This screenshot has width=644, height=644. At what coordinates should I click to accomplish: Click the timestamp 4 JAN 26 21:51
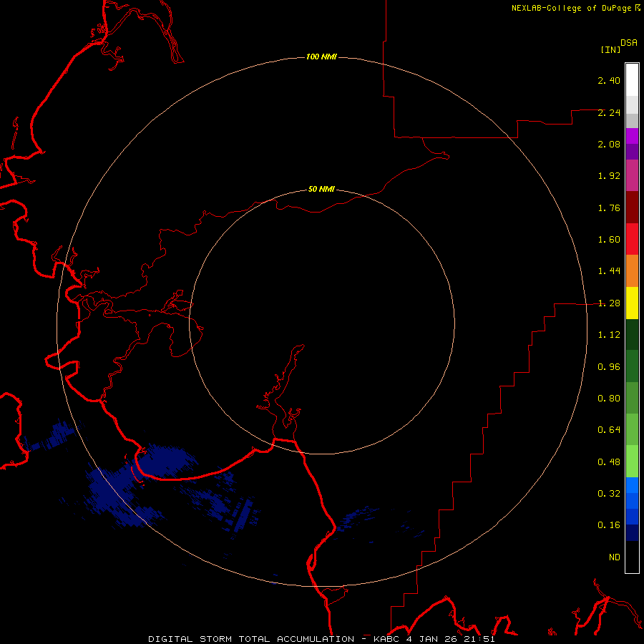(450, 639)
